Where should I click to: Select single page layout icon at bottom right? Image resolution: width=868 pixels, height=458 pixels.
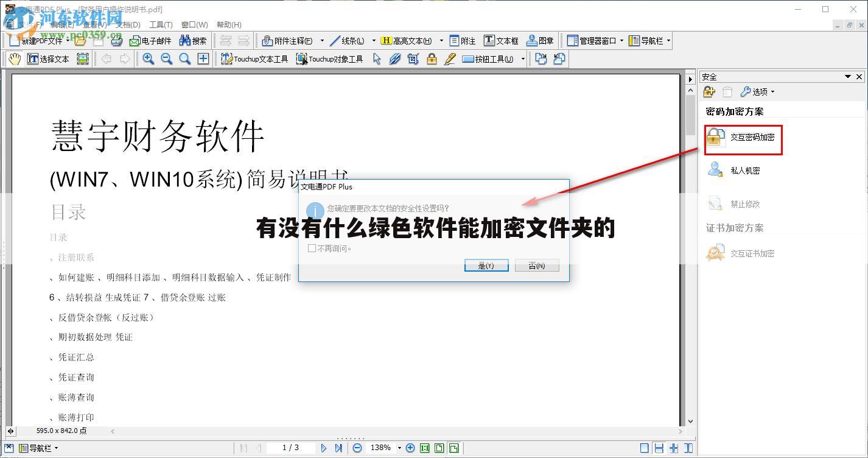click(x=644, y=448)
